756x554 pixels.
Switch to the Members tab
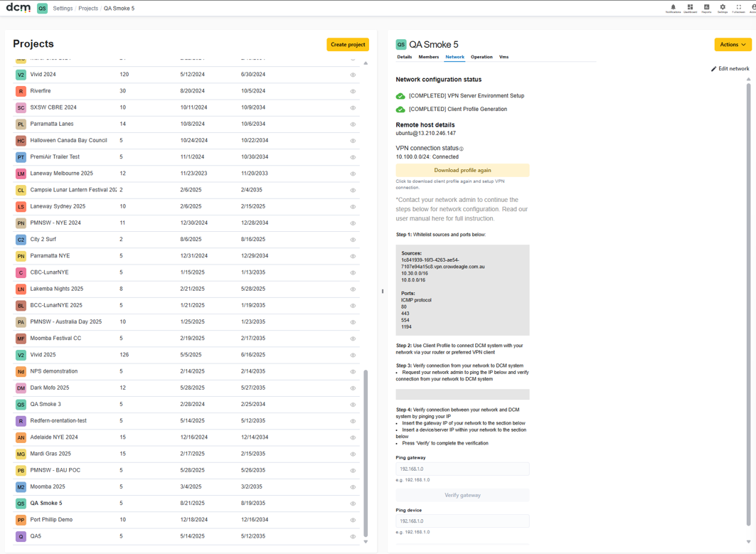click(429, 57)
